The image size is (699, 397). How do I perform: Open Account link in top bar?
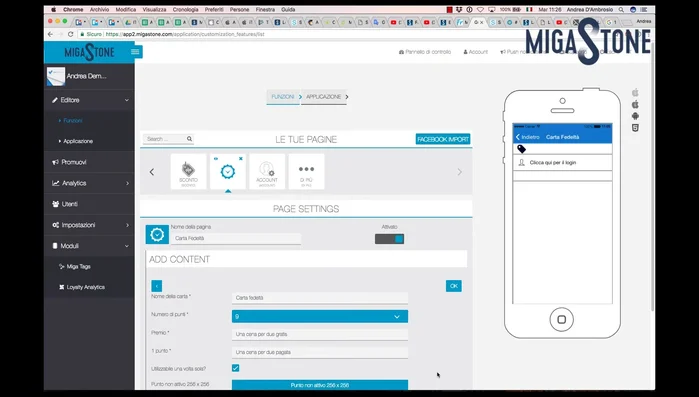476,52
